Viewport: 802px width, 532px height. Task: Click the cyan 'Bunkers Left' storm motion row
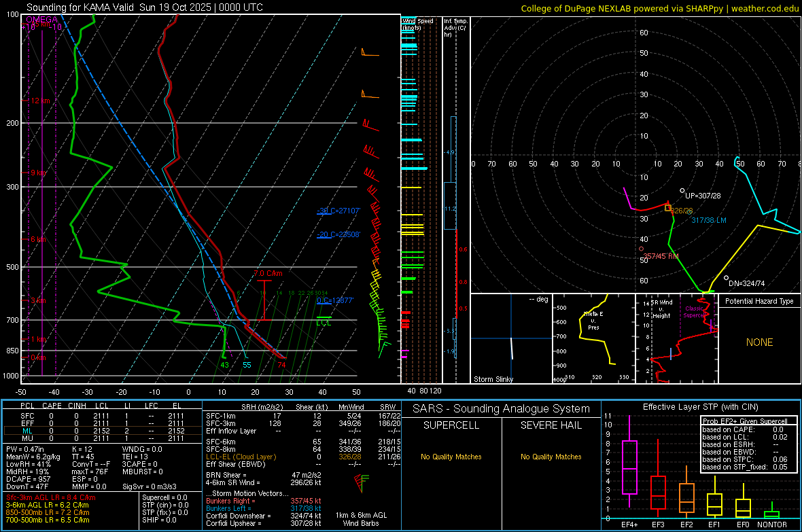264,508
